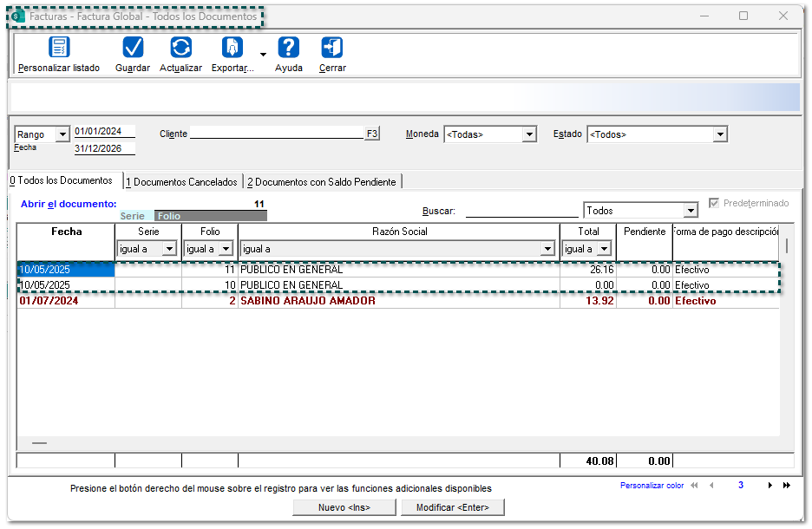Select the SABINO ARAUJO AMADOR row
812x529 pixels.
[307, 301]
